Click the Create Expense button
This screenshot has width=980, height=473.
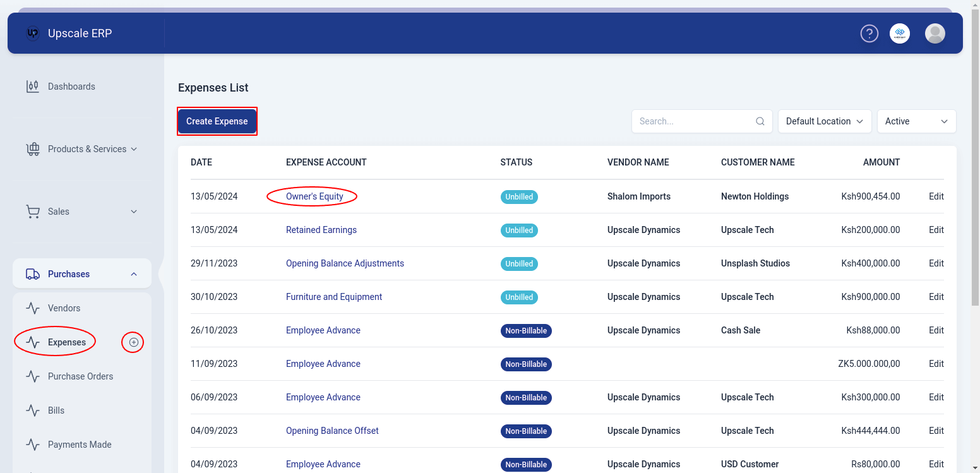coord(217,121)
